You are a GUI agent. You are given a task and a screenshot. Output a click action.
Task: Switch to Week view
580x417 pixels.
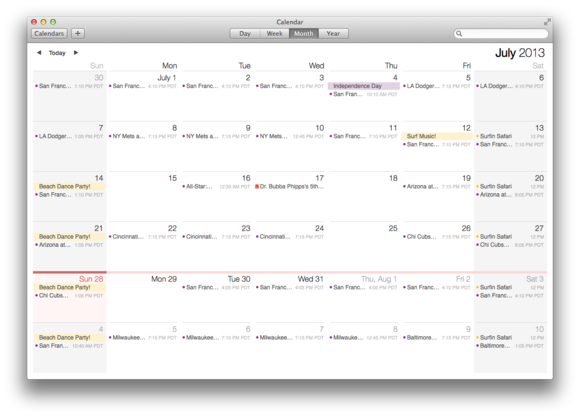[274, 34]
